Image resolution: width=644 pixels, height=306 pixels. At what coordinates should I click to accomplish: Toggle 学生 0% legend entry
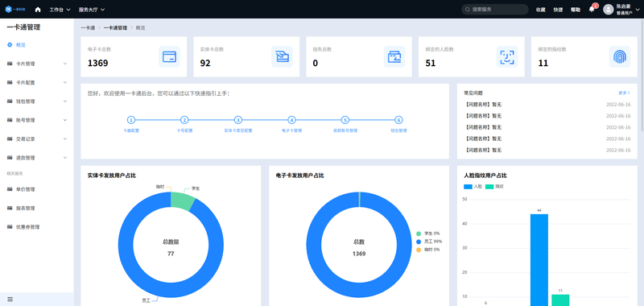(x=427, y=234)
